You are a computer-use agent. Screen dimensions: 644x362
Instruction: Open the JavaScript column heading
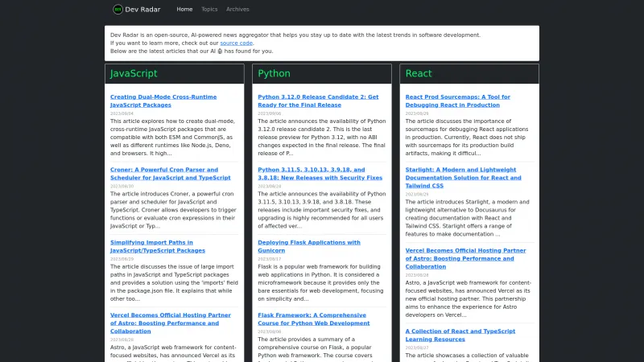[134, 73]
